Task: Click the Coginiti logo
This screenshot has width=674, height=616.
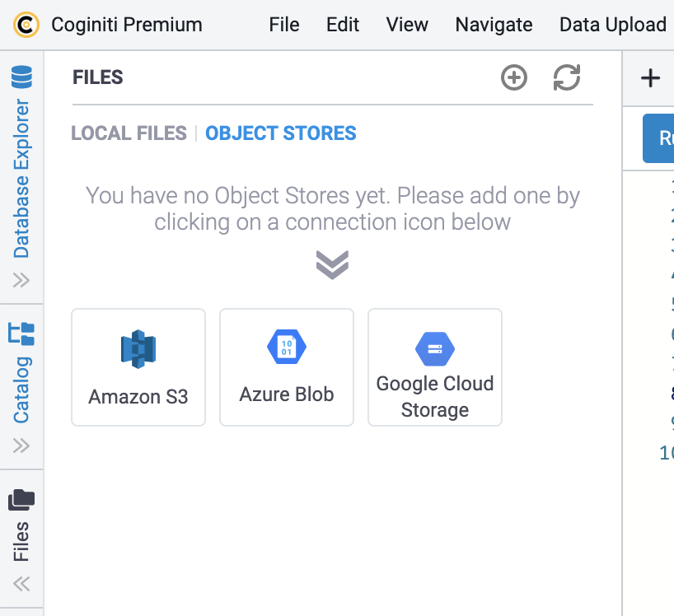Action: 23,25
